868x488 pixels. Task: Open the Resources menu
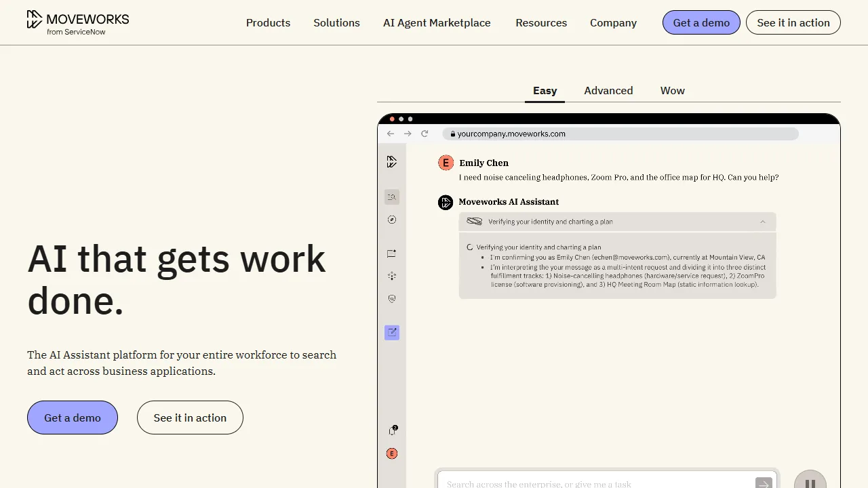click(x=541, y=22)
